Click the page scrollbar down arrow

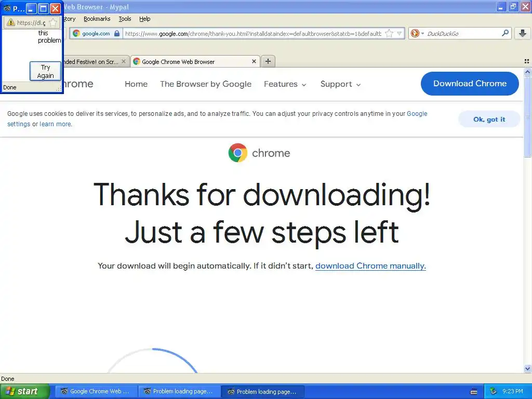(x=527, y=368)
